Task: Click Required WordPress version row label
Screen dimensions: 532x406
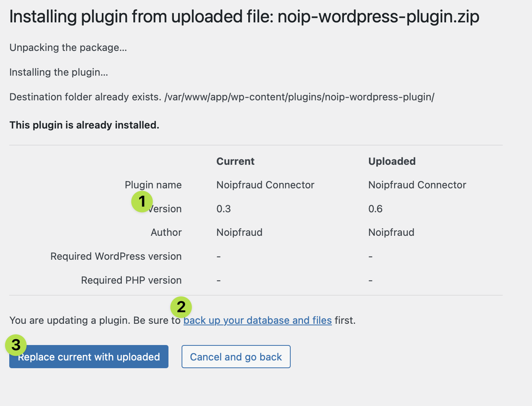Action: (116, 256)
